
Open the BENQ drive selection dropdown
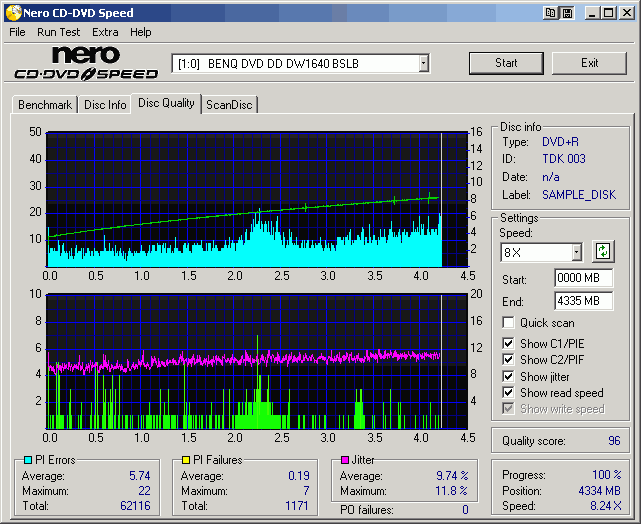pyautogui.click(x=423, y=64)
